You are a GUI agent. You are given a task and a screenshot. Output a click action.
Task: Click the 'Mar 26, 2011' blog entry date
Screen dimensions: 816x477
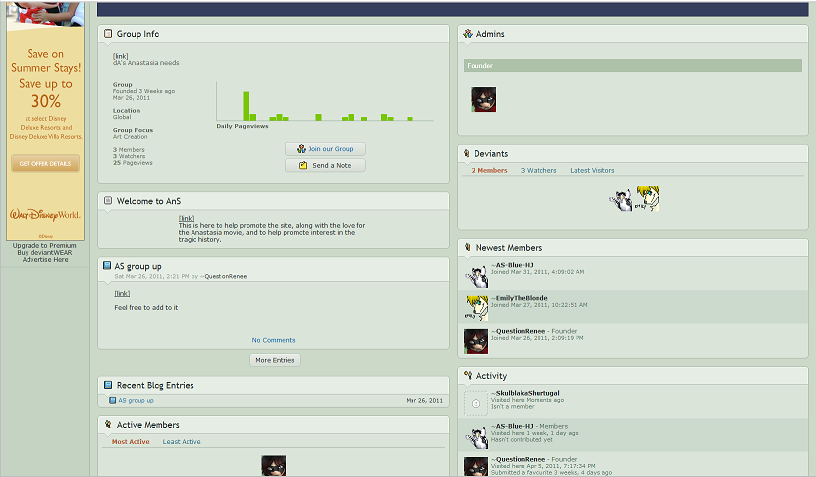pyautogui.click(x=425, y=401)
